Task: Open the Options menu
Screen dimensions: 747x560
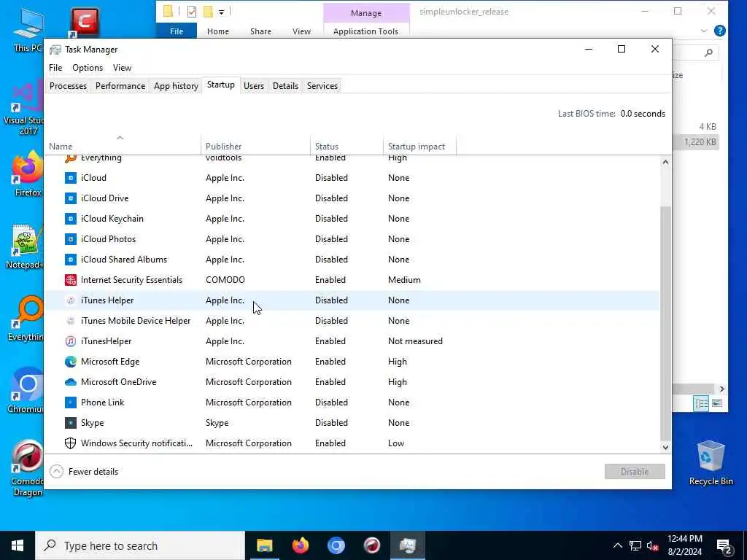Action: click(x=88, y=68)
